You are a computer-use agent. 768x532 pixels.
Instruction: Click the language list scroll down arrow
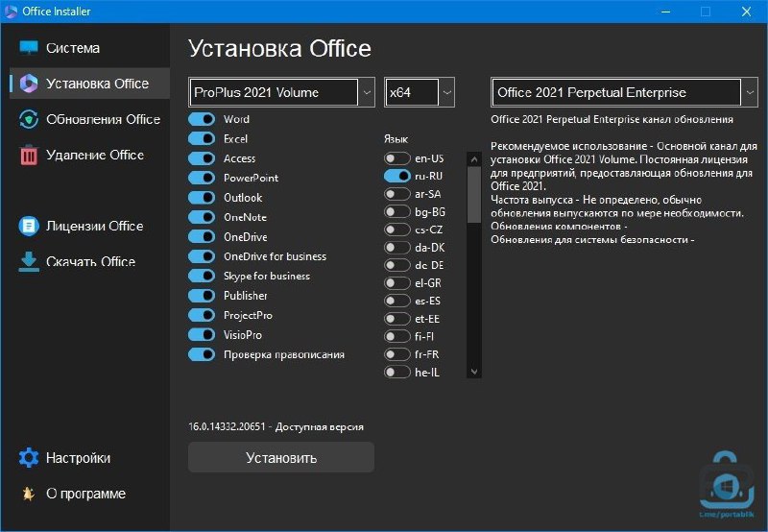click(473, 372)
